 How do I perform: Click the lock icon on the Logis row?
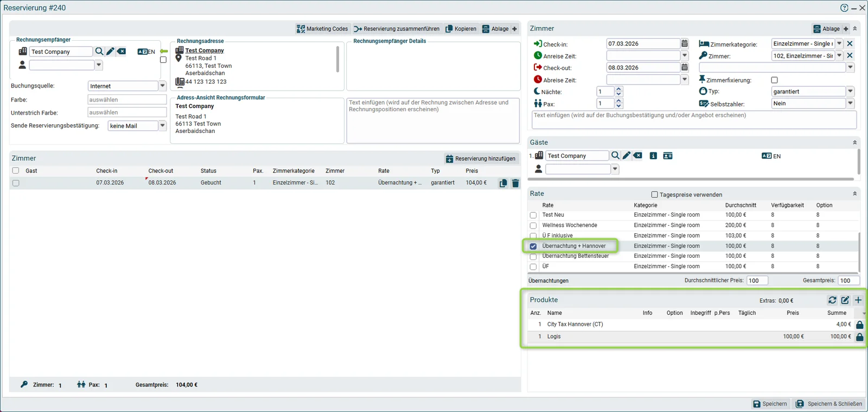tap(859, 337)
